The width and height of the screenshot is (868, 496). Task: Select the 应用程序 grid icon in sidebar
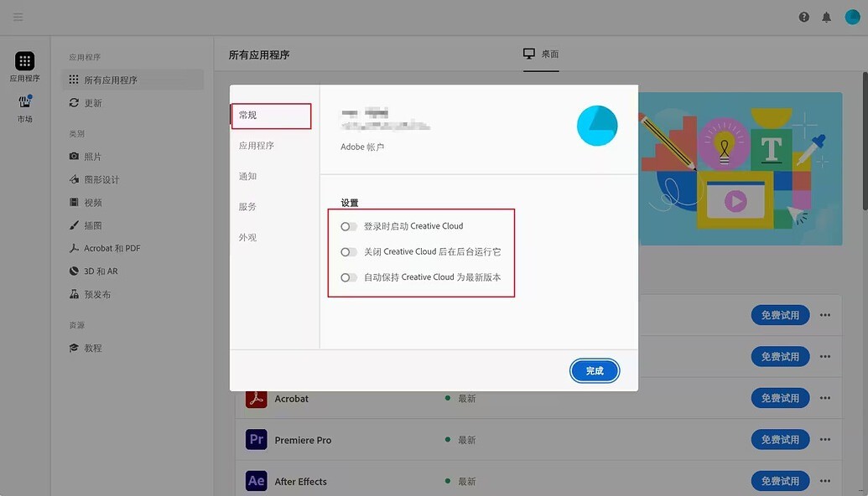pos(25,61)
